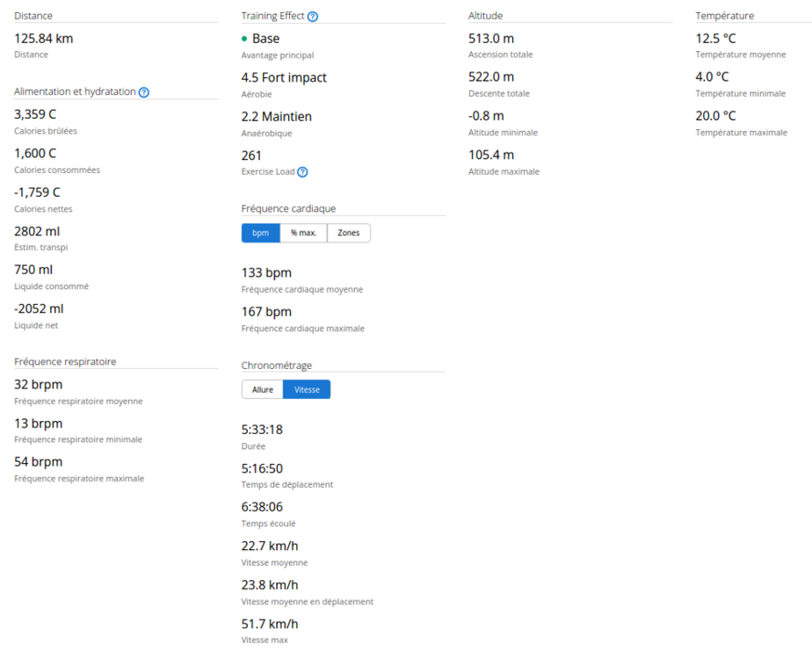Switch Chronométrage to Allure

tap(263, 389)
